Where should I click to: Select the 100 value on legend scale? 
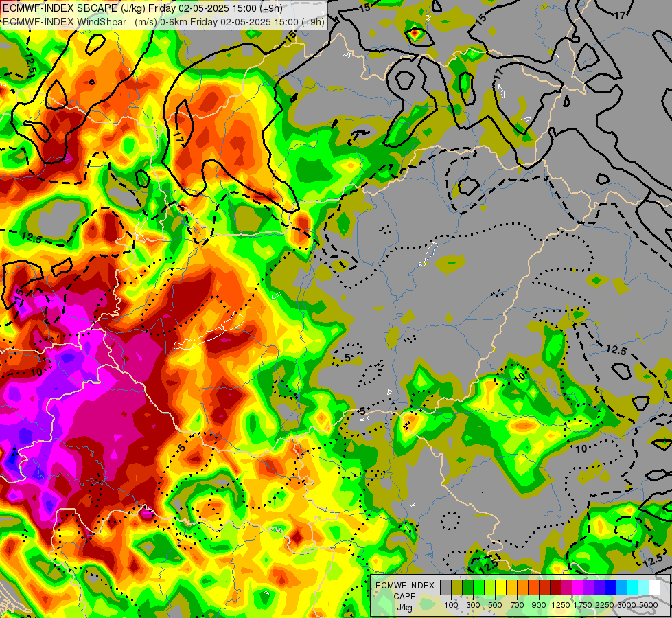(x=451, y=605)
